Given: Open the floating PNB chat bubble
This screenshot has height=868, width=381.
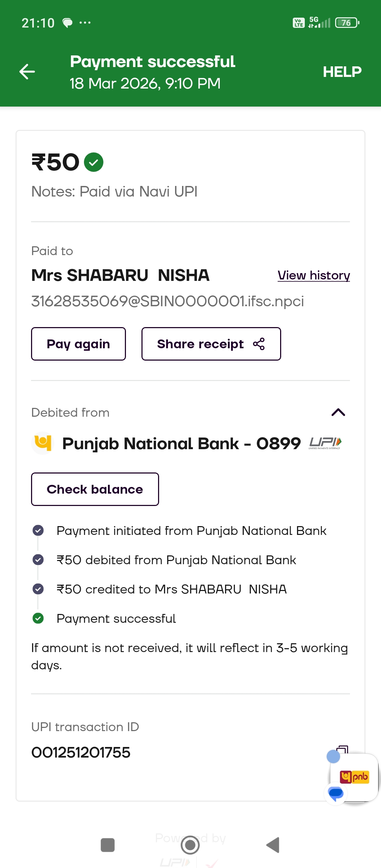Looking at the screenshot, I should [354, 777].
